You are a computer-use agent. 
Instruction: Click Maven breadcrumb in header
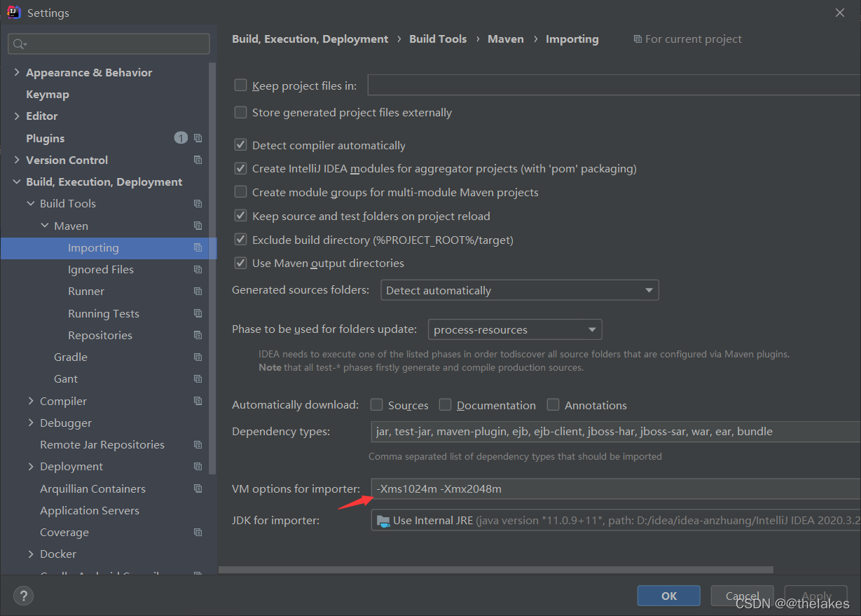[506, 39]
